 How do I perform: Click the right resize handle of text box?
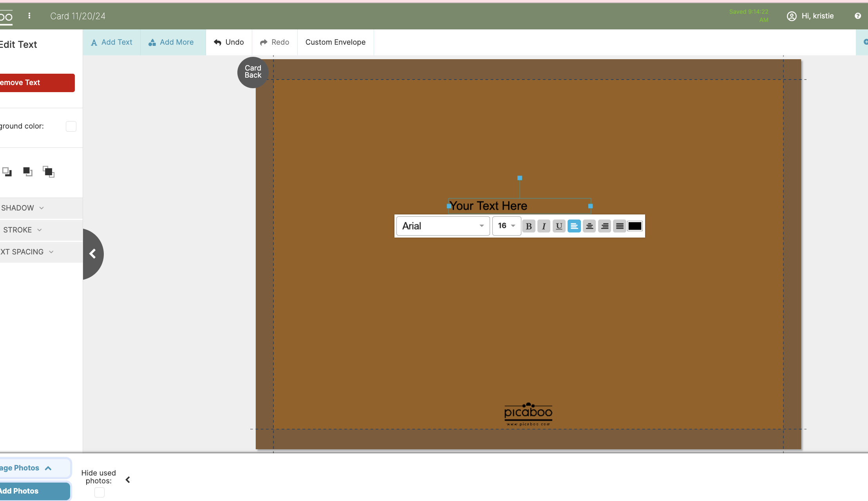590,206
